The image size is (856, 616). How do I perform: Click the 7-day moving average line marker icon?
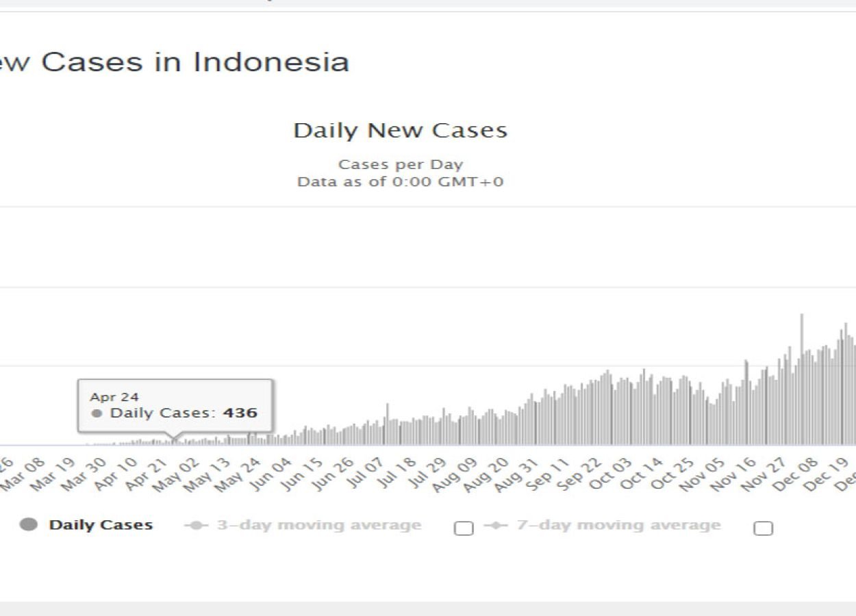[496, 526]
